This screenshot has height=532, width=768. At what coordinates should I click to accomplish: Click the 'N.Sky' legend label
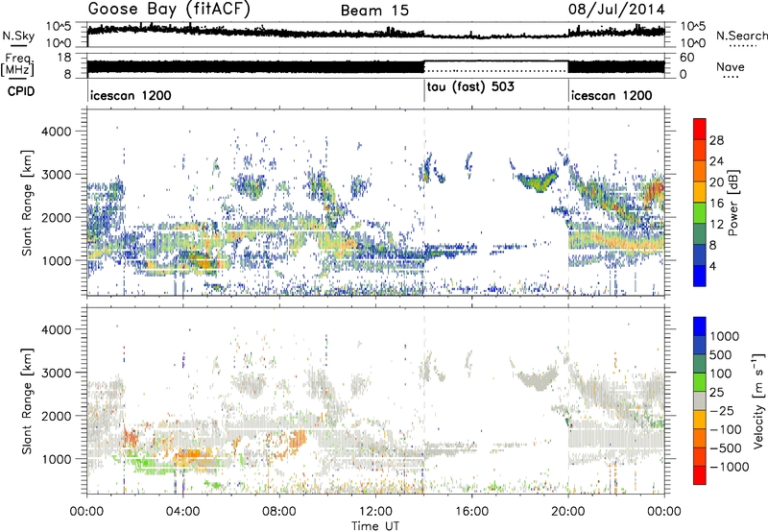[18, 36]
